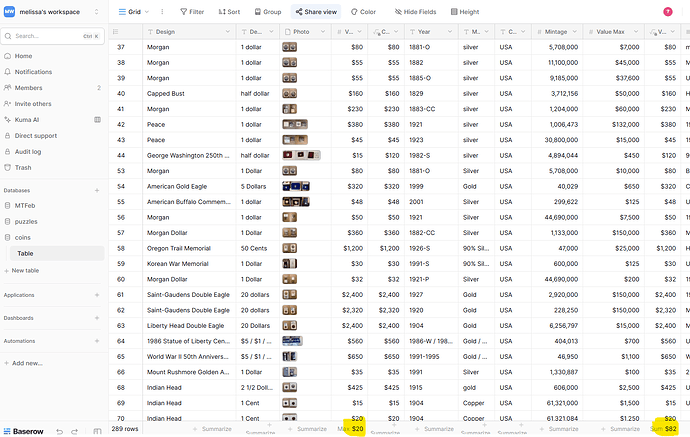Select the 1883-CC year cell
Viewport: 690px width, 437px height.
pyautogui.click(x=431, y=109)
